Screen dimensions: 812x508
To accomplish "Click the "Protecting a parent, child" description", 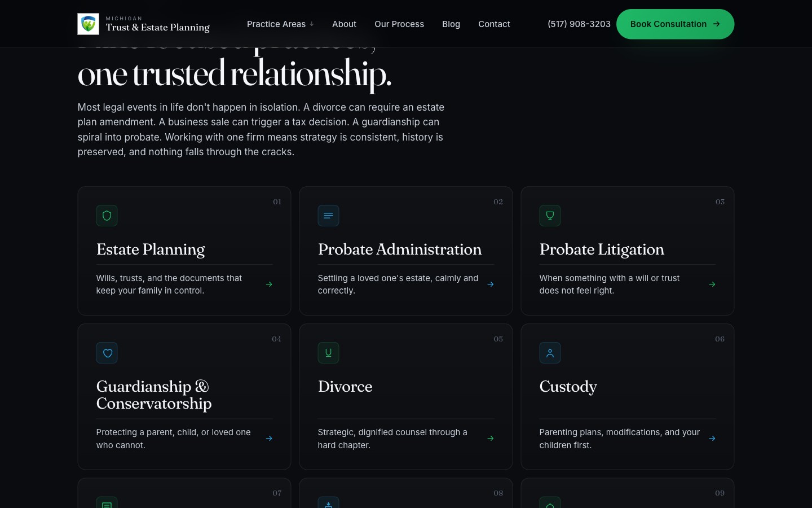I will coord(174,439).
